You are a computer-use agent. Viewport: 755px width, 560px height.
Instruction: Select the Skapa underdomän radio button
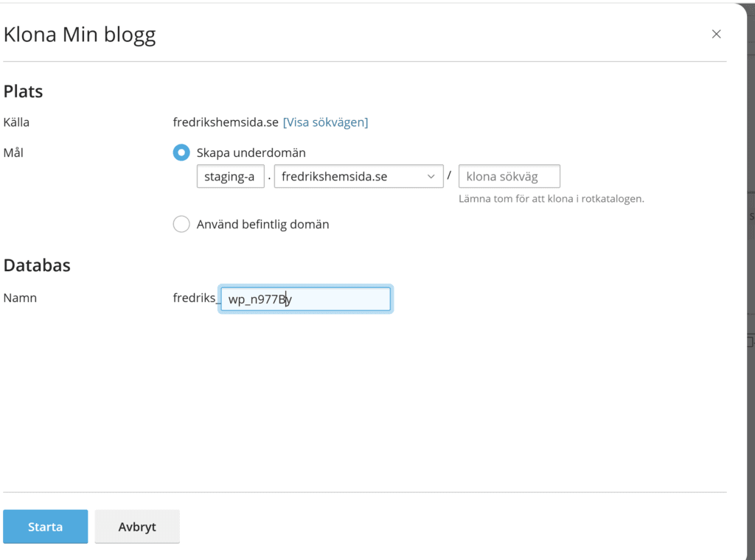point(181,153)
